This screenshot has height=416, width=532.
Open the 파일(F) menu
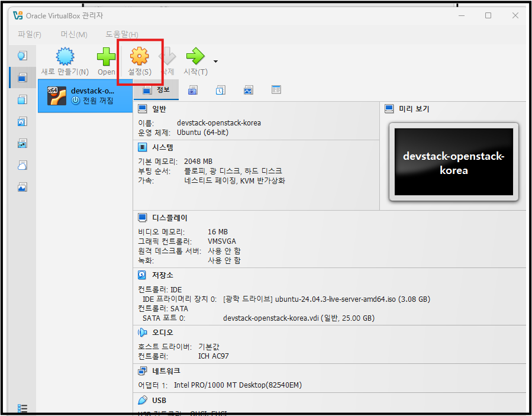(x=30, y=34)
